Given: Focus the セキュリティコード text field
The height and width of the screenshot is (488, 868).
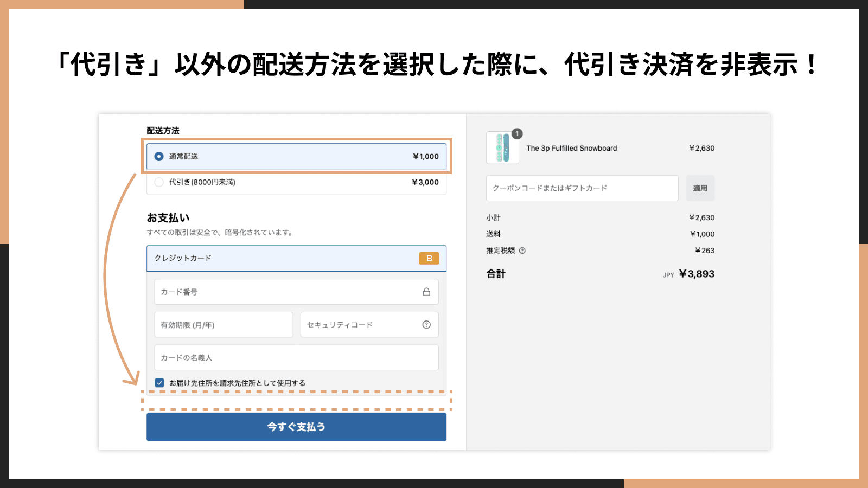Looking at the screenshot, I should point(361,325).
